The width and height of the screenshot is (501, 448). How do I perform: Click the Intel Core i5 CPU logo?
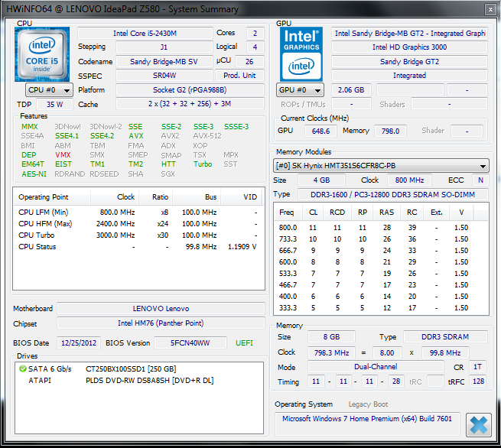coord(42,54)
